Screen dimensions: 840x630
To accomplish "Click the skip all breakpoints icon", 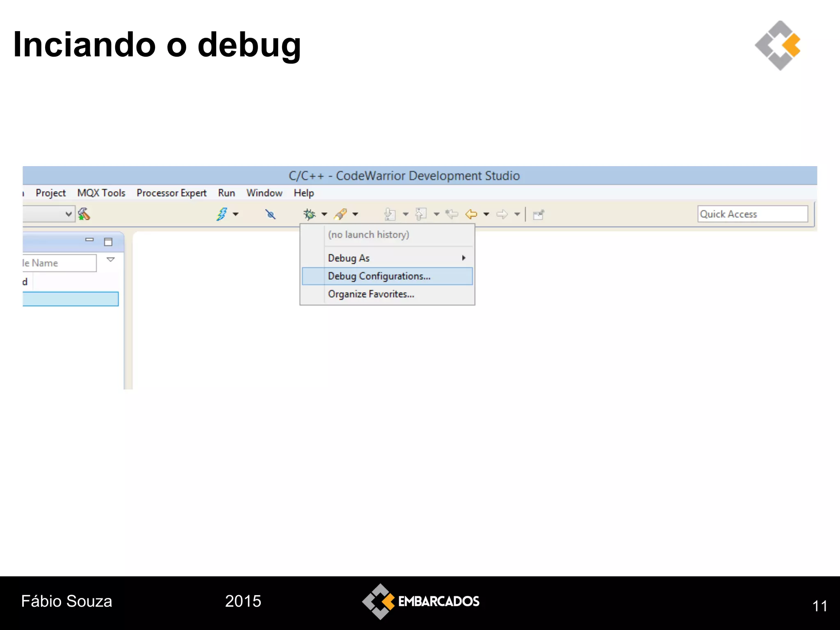I will (x=270, y=214).
